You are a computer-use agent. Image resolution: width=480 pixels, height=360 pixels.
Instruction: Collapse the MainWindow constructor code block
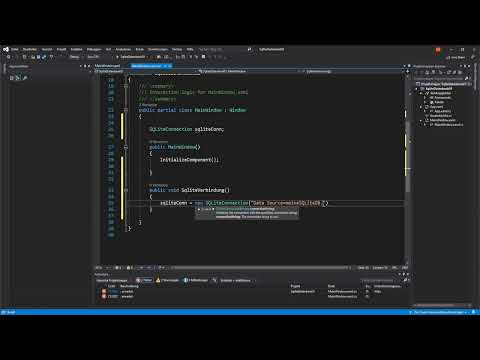pyautogui.click(x=126, y=147)
